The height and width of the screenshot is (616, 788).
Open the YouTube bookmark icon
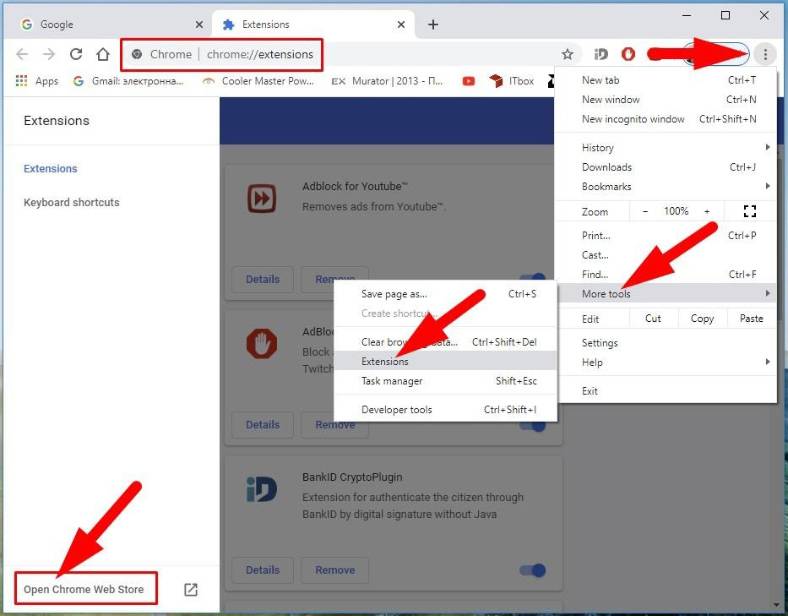click(x=468, y=81)
